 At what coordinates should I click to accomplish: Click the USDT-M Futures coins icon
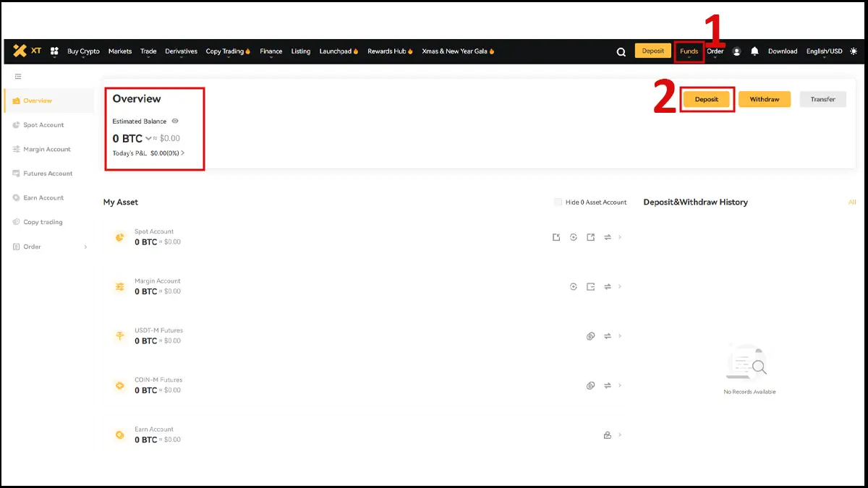tap(590, 336)
